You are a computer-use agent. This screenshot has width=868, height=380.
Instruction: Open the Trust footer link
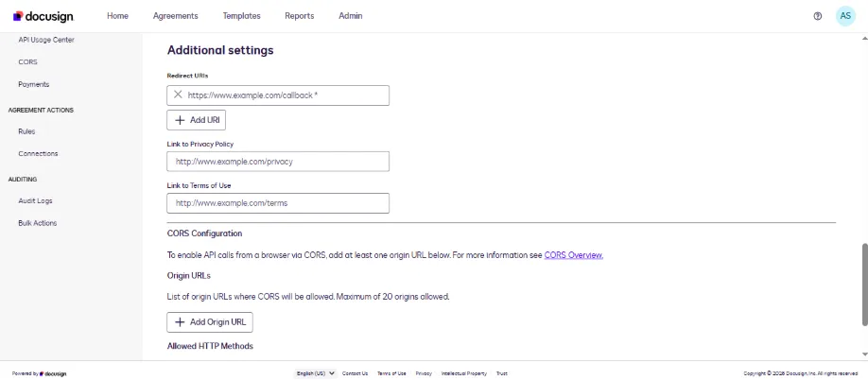point(501,373)
